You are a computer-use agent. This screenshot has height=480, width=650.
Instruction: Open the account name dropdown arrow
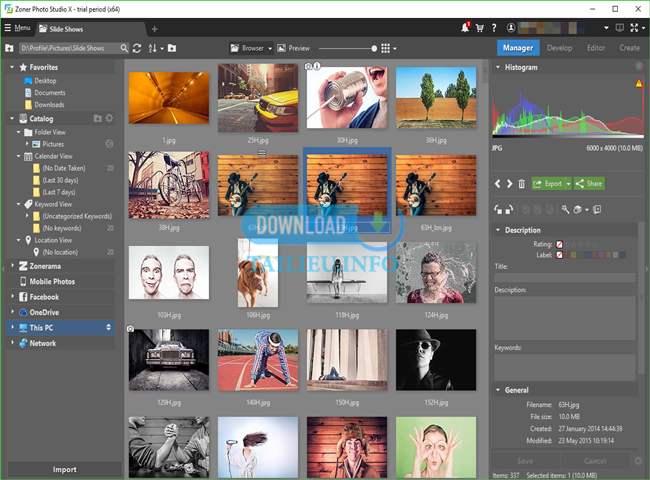606,28
